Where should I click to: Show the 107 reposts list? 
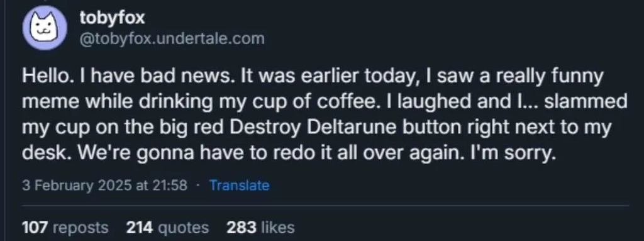(x=65, y=227)
